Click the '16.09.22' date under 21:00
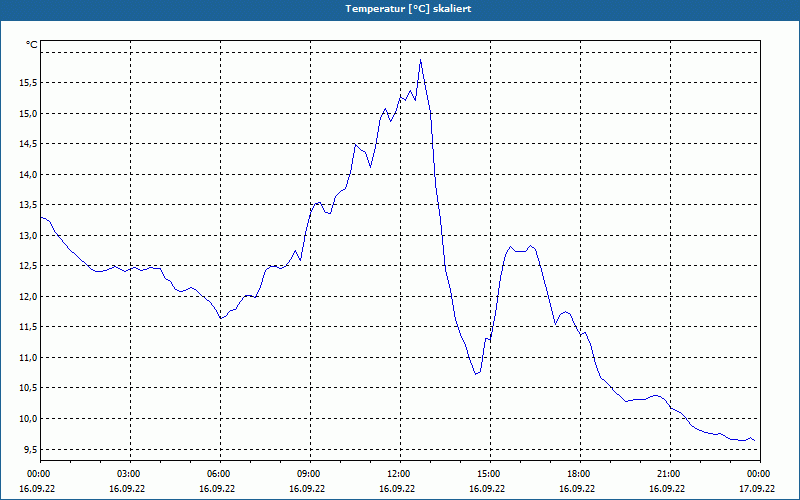800x500 pixels. click(x=667, y=489)
